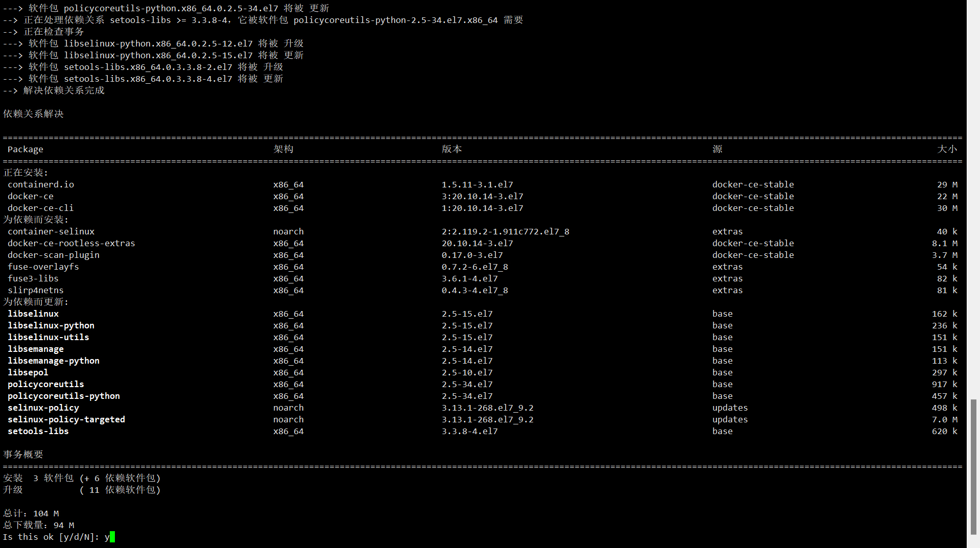Click the 7.0 M size value
This screenshot has width=980, height=548.
tap(945, 419)
